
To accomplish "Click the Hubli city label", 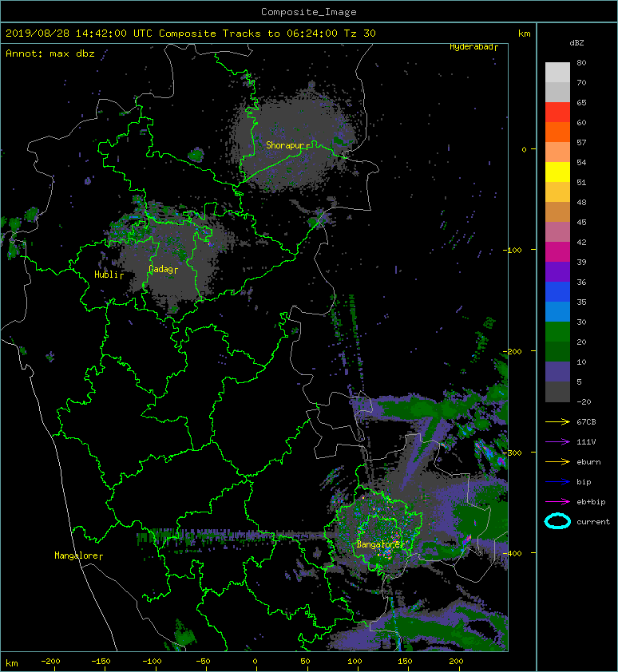I will [x=109, y=275].
